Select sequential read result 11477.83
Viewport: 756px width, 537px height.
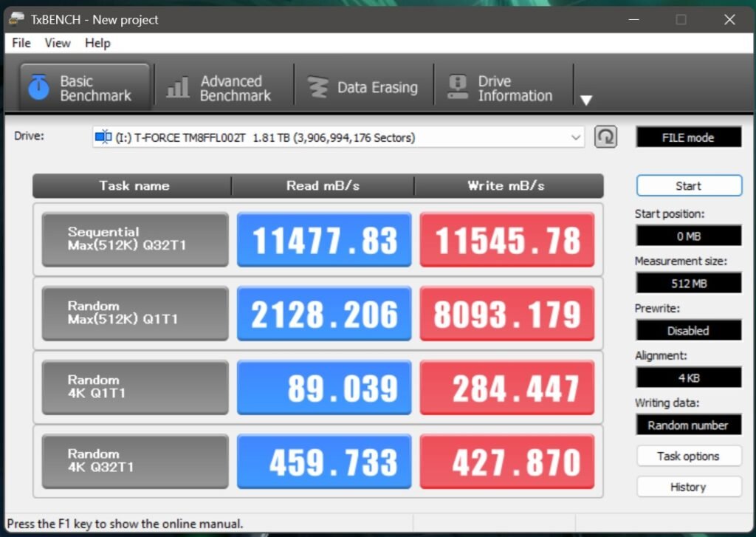click(x=324, y=239)
